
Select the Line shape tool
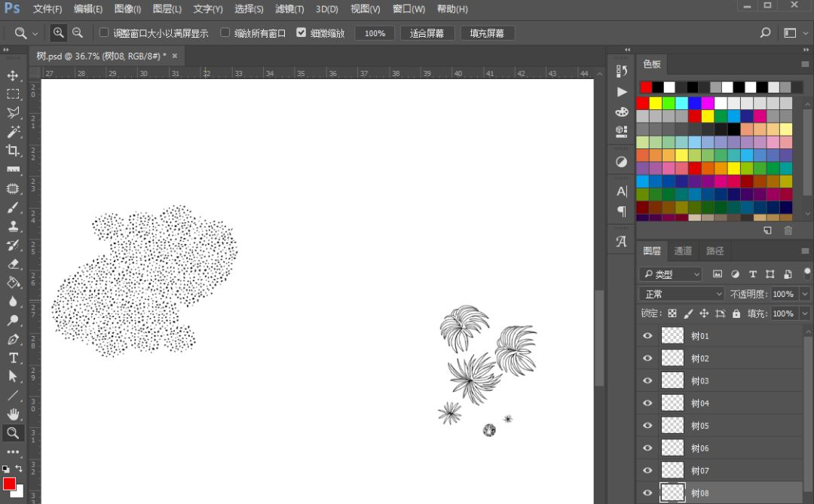[x=13, y=396]
